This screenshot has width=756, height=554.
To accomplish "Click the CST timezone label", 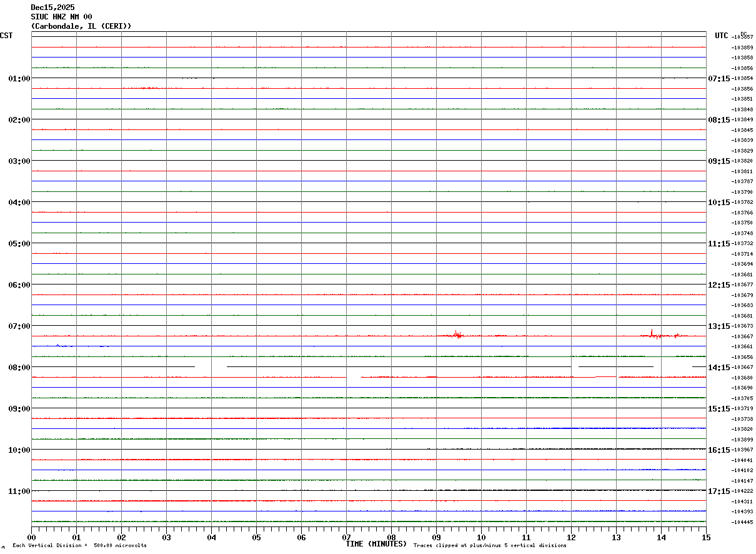I will click(x=6, y=36).
